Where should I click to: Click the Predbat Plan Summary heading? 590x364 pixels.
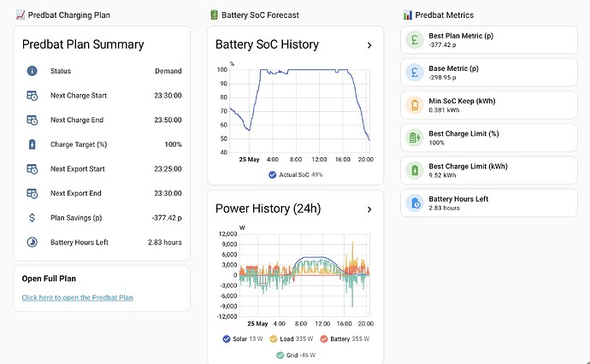(83, 44)
